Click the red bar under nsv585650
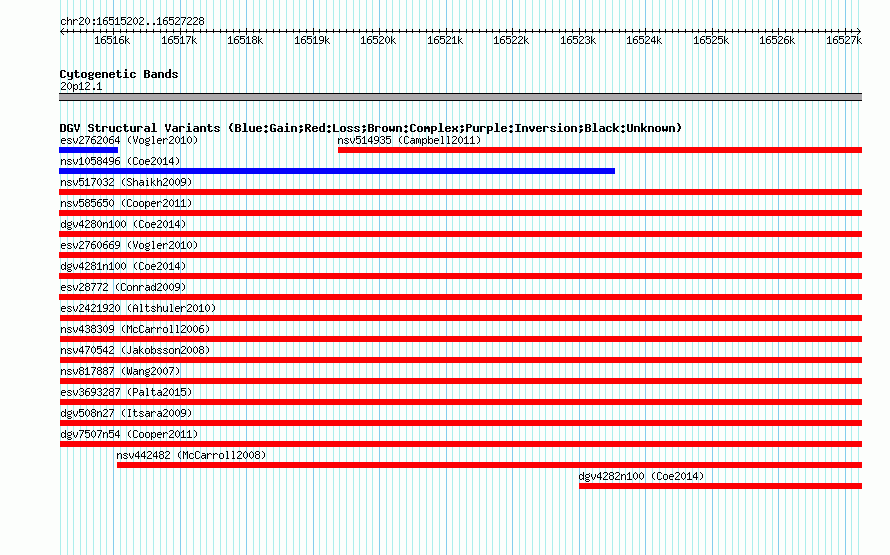The image size is (890, 555). [x=460, y=213]
